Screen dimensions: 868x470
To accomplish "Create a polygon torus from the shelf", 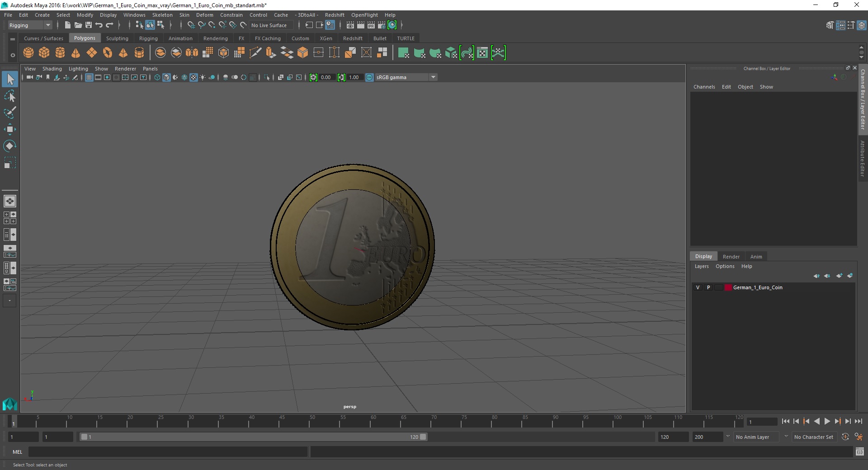I will [108, 53].
